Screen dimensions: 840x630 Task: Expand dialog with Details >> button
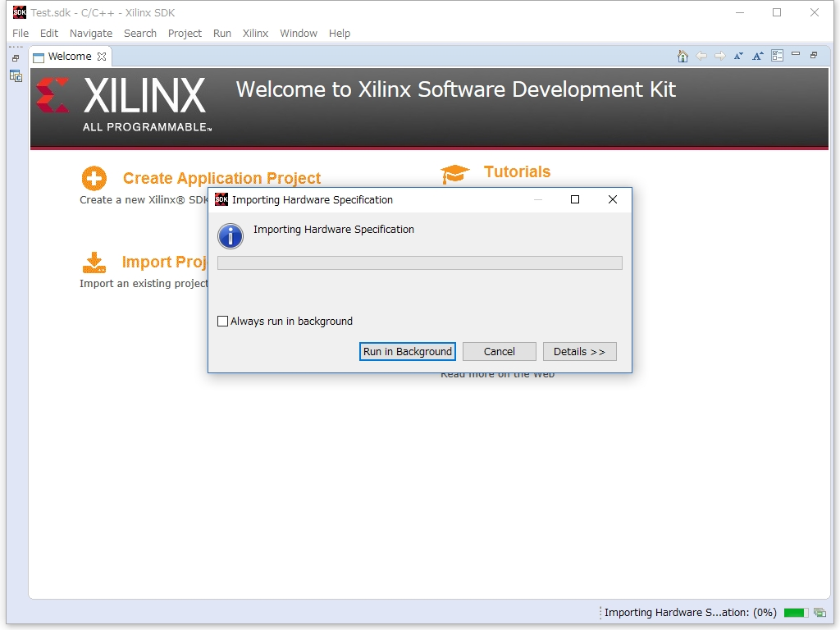[580, 351]
